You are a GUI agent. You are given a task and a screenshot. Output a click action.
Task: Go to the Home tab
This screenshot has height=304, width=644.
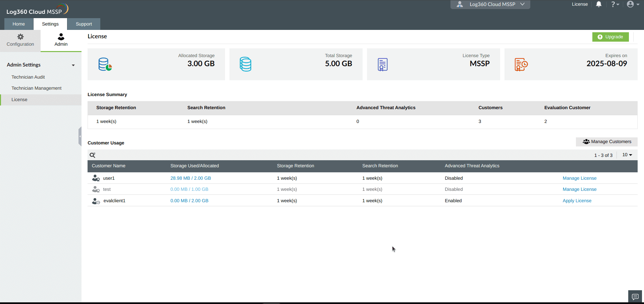(x=19, y=24)
